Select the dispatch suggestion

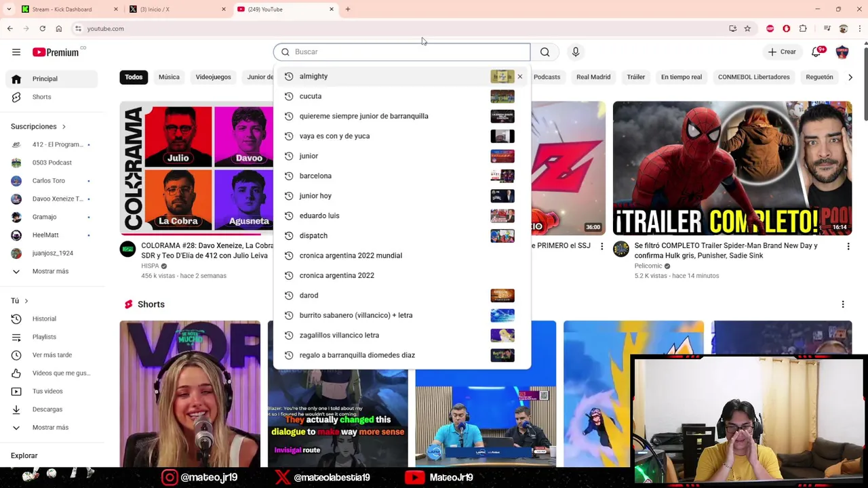[401, 236]
